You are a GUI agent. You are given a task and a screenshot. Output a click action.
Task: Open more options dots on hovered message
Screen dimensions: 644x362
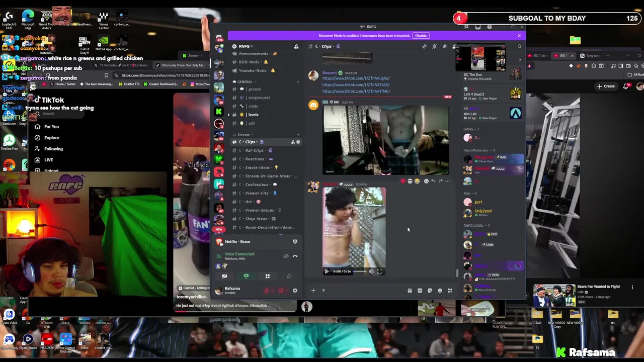[x=447, y=181]
